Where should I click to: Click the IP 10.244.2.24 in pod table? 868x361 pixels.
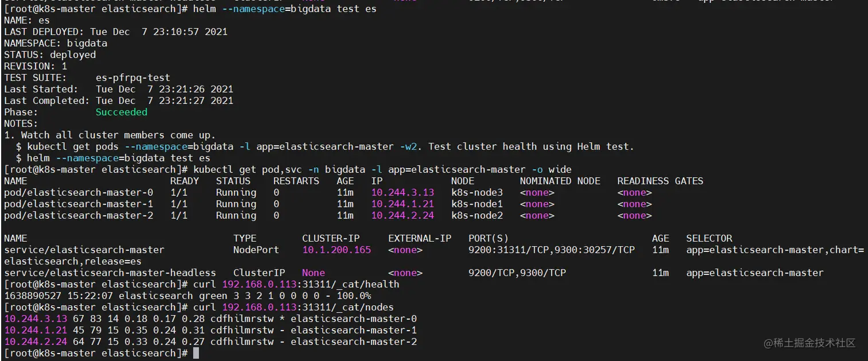click(402, 216)
